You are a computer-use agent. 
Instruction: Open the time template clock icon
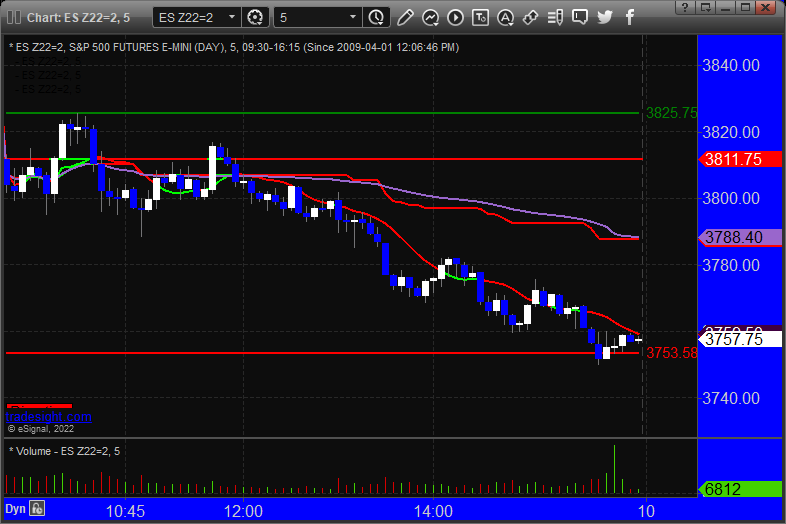click(376, 18)
